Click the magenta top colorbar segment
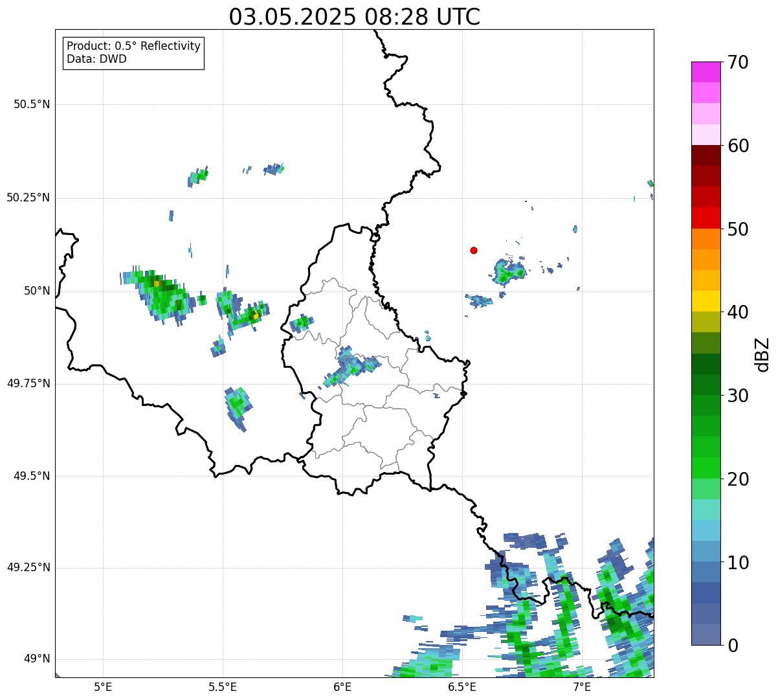 tap(706, 72)
